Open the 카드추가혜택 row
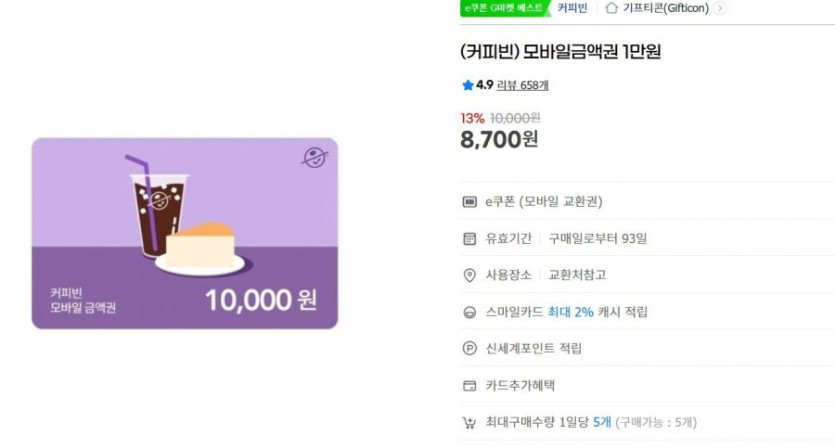 (x=519, y=385)
